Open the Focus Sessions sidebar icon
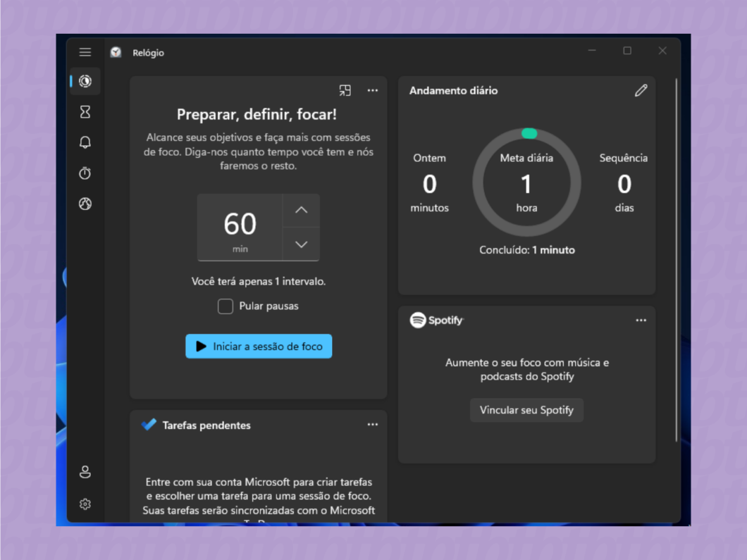Viewport: 747px width, 560px height. click(x=85, y=81)
